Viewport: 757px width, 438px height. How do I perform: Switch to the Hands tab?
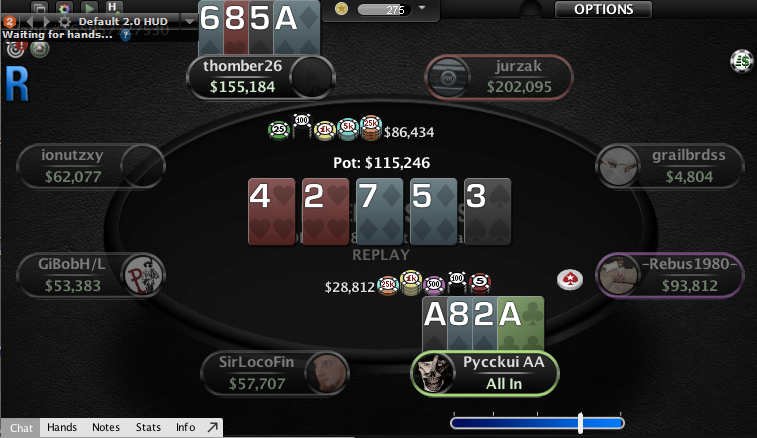pyautogui.click(x=62, y=427)
